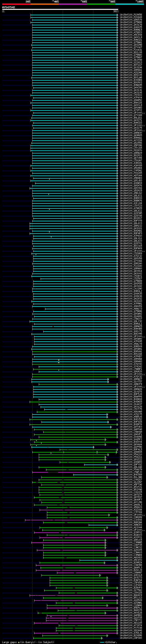
Task: Click UniRef100_B0E052 label
Action: point(131,419)
